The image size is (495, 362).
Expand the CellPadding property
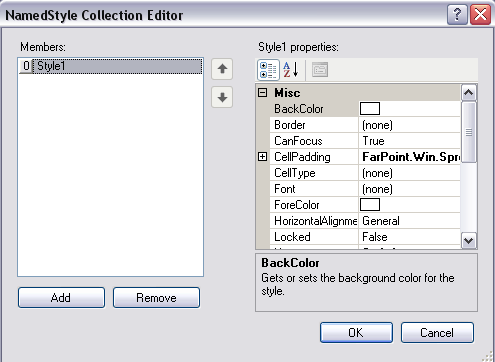coord(263,157)
